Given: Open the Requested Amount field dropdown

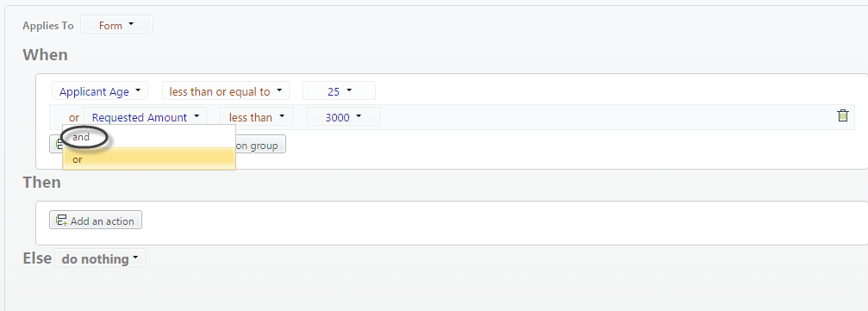Looking at the screenshot, I should pyautogui.click(x=146, y=117).
